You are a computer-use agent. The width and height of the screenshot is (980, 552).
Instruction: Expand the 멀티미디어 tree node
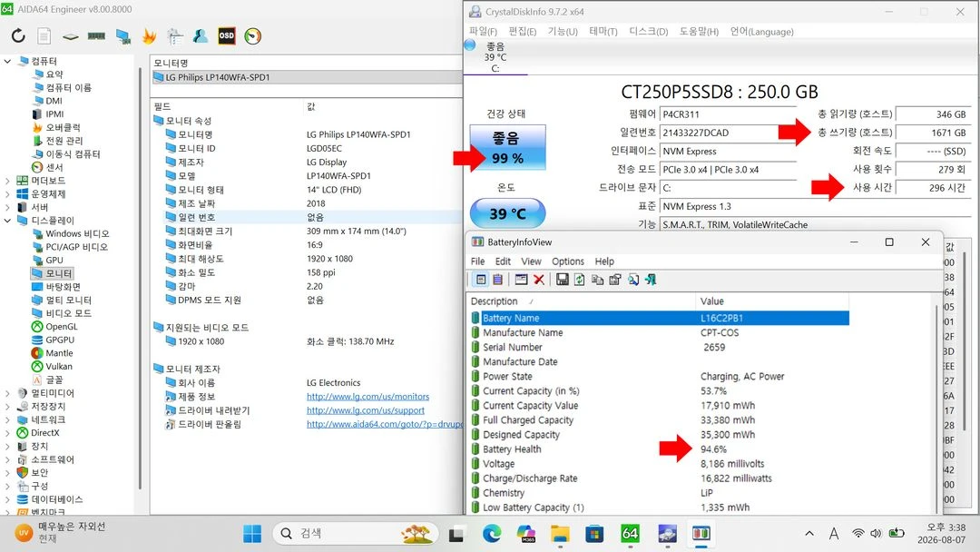tap(7, 393)
